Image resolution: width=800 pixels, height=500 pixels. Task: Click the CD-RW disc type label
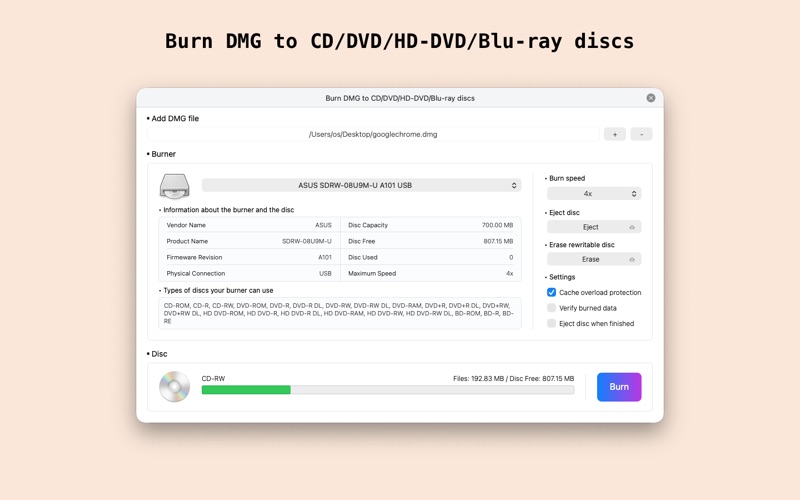tap(213, 379)
